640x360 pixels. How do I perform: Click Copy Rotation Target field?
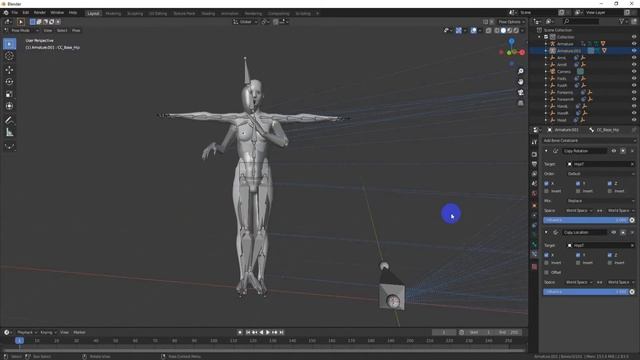coord(600,164)
